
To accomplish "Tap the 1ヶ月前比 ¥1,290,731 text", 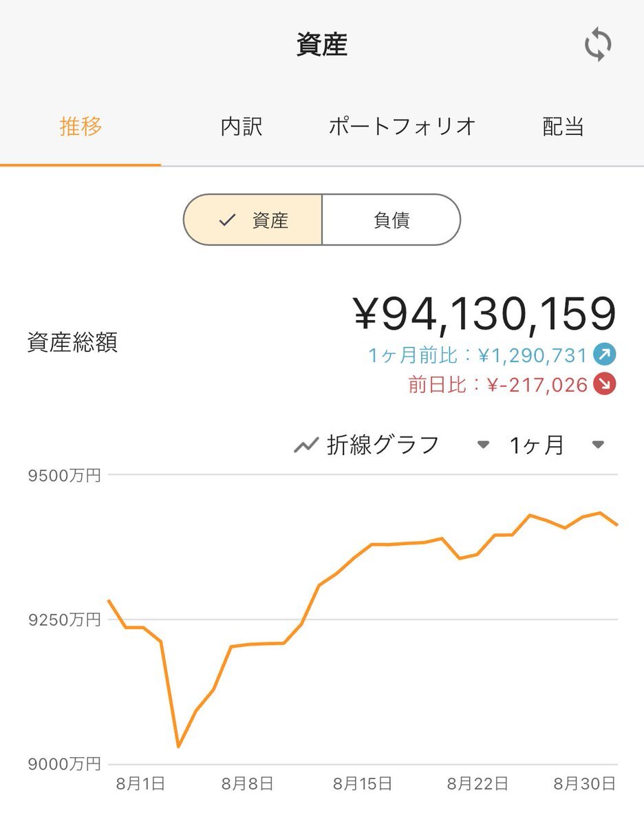I will click(x=477, y=355).
